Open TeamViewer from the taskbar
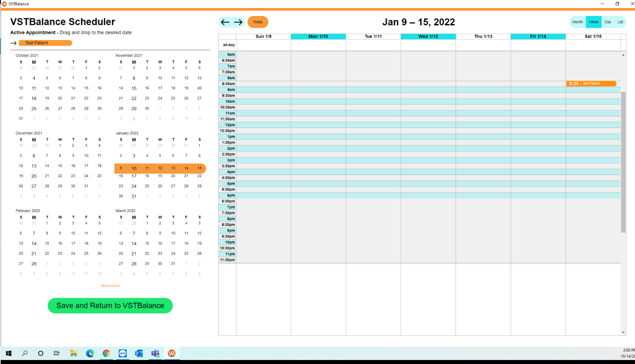 tap(122, 353)
